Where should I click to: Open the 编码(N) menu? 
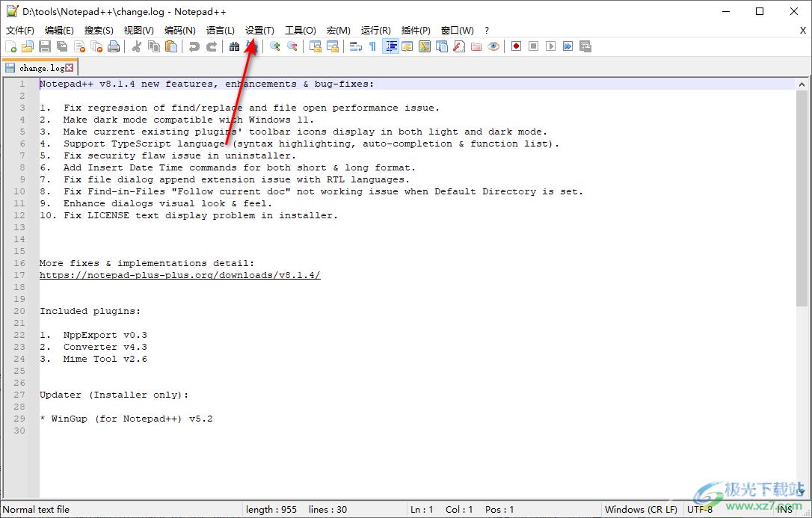pos(179,31)
